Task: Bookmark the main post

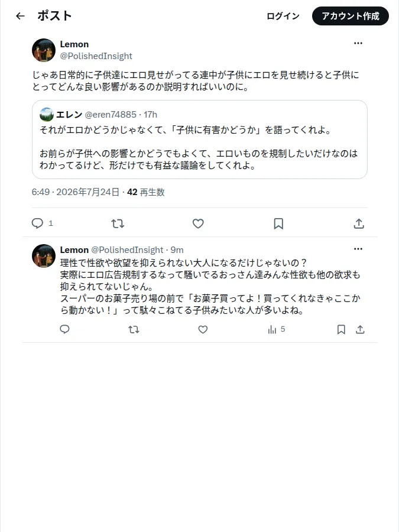Action: 278,223
